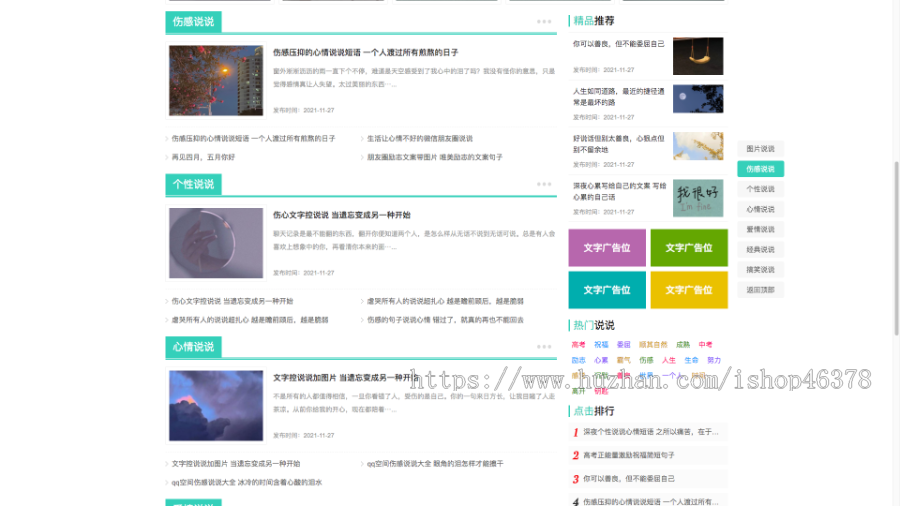This screenshot has width=900, height=506.
Task: Click the 心累 hot tag
Action: tap(601, 360)
